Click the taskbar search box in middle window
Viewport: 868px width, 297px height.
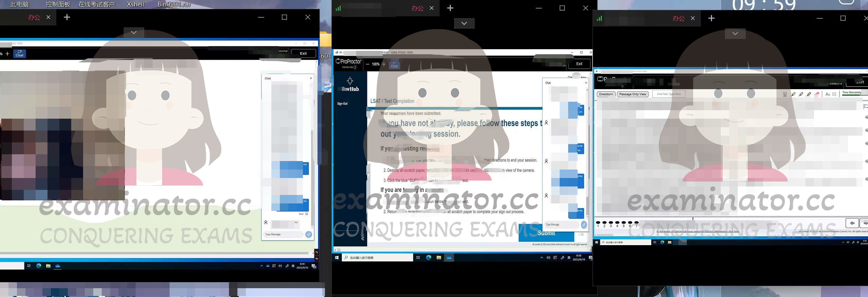point(378,258)
